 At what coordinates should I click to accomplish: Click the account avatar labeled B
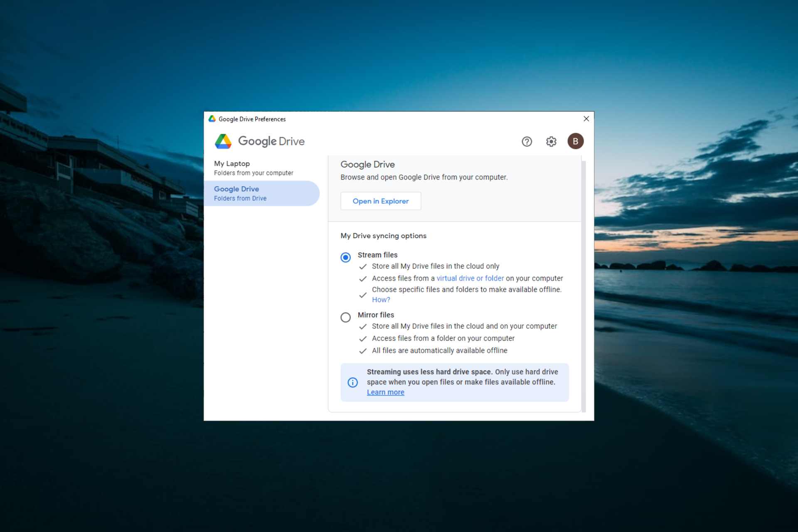575,141
